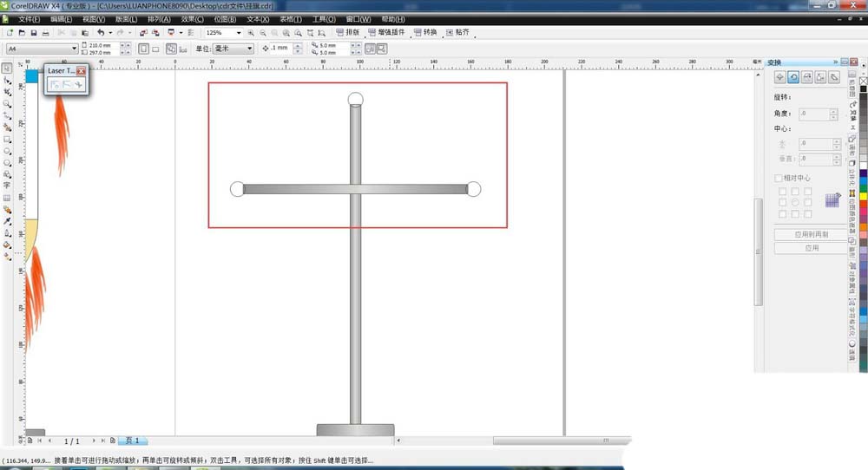Click the Undo arrow icon
This screenshot has width=868, height=470.
tap(100, 33)
